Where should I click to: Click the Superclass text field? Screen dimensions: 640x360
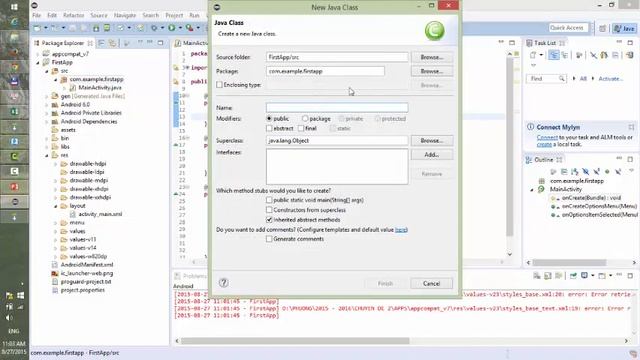tap(337, 140)
